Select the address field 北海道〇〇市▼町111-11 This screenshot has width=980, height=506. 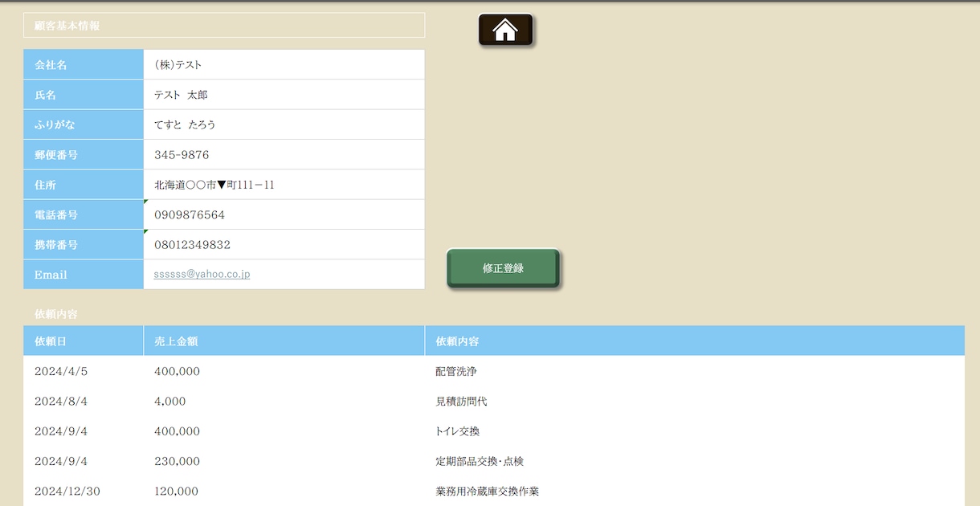284,185
